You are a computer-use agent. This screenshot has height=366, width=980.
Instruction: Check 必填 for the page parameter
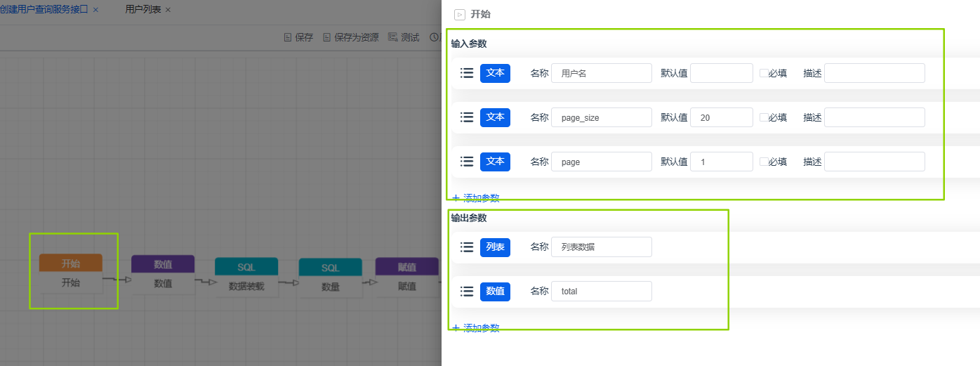pyautogui.click(x=764, y=162)
